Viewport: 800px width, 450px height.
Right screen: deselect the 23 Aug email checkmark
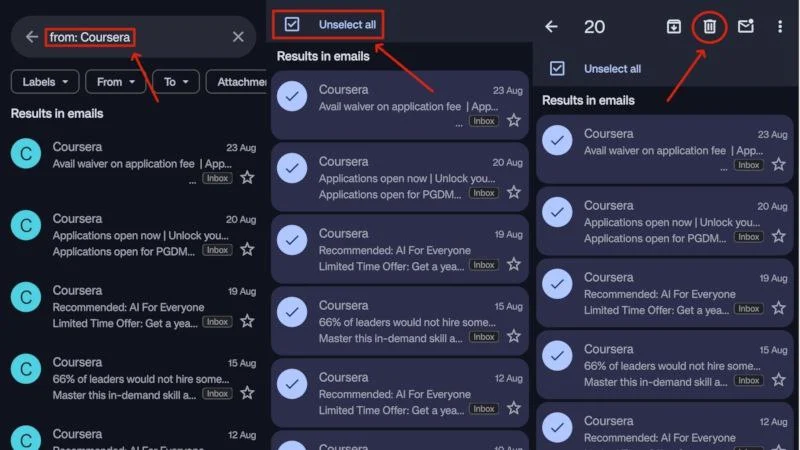(x=558, y=140)
